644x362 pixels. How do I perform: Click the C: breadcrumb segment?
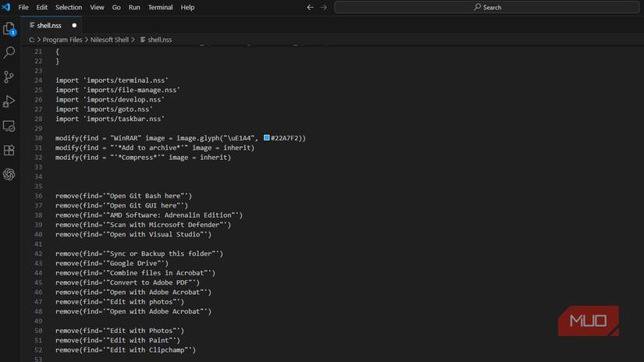point(32,40)
